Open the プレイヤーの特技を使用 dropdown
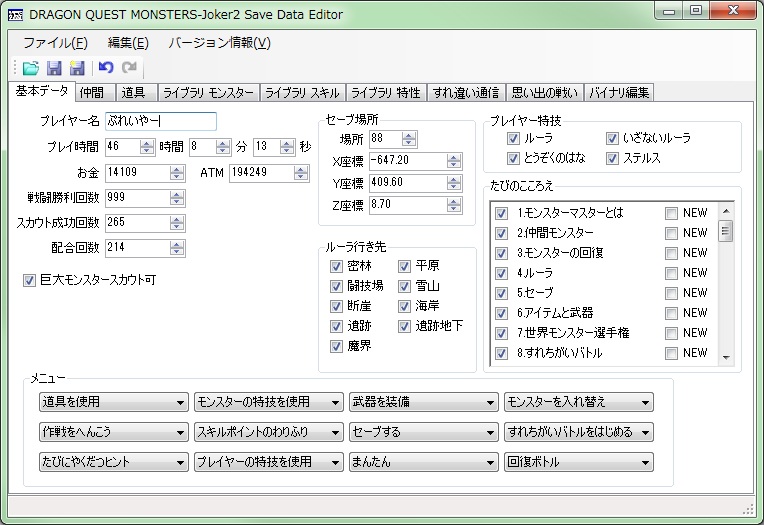 pos(268,462)
